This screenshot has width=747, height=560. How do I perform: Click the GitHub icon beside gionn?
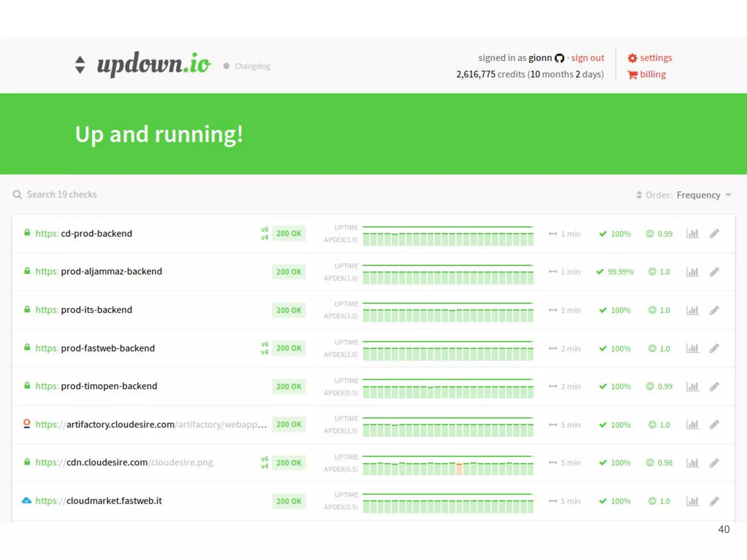tap(559, 58)
